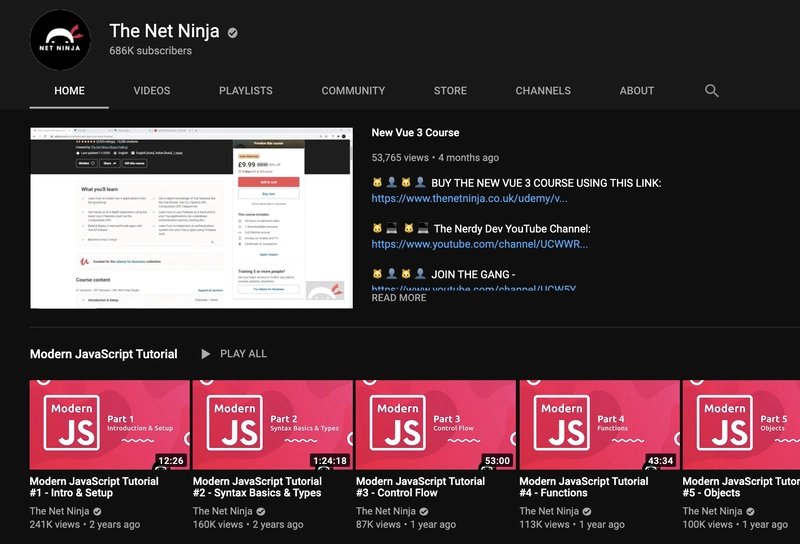Click verified badge under Intro & Setup video
The image size is (800, 544).
(97, 511)
